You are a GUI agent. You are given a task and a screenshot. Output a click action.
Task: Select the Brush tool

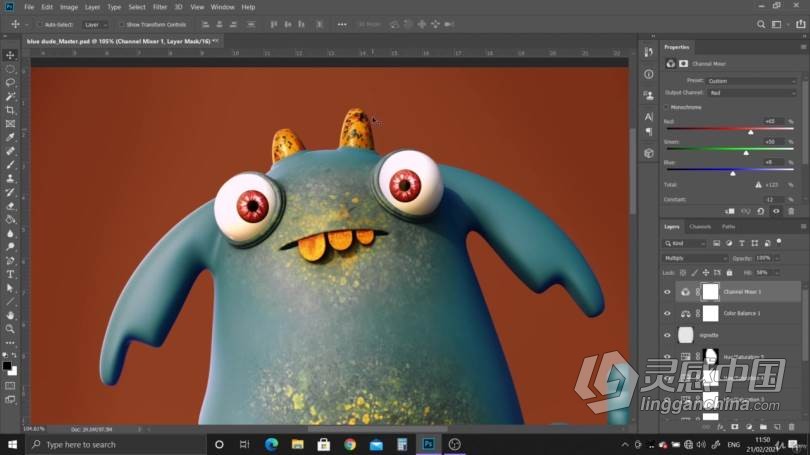click(x=10, y=165)
